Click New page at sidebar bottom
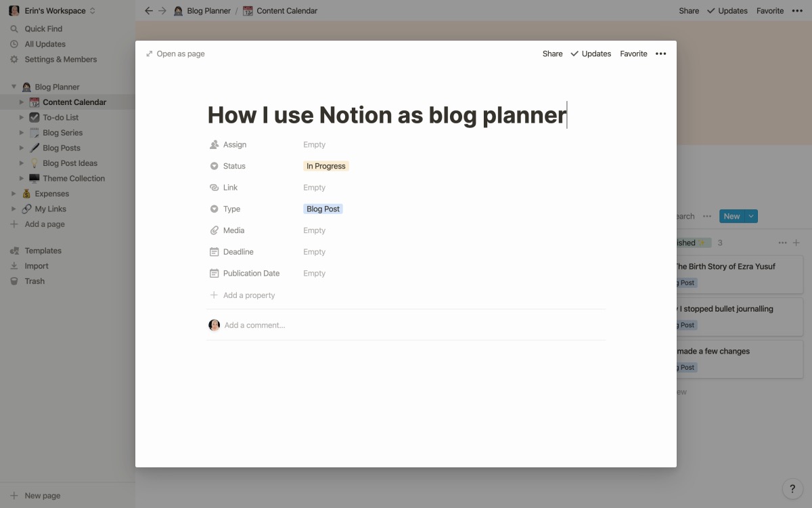Viewport: 812px width, 508px height. 36,496
